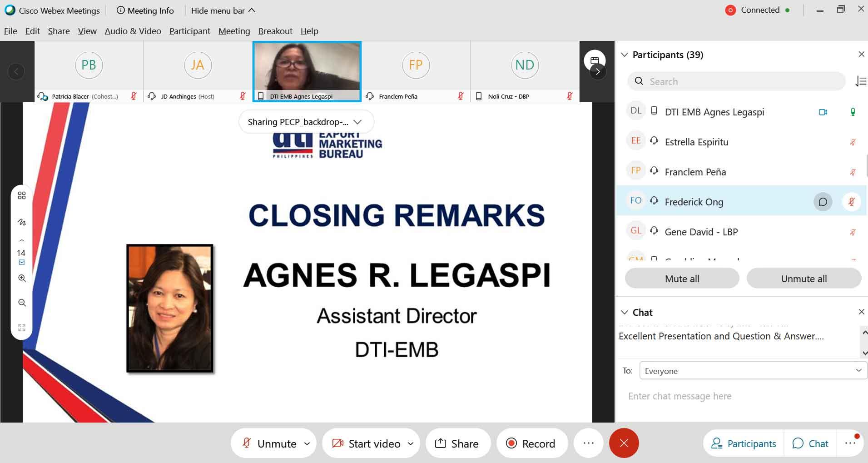Unmute Frederick Ong's microphone

click(x=852, y=202)
